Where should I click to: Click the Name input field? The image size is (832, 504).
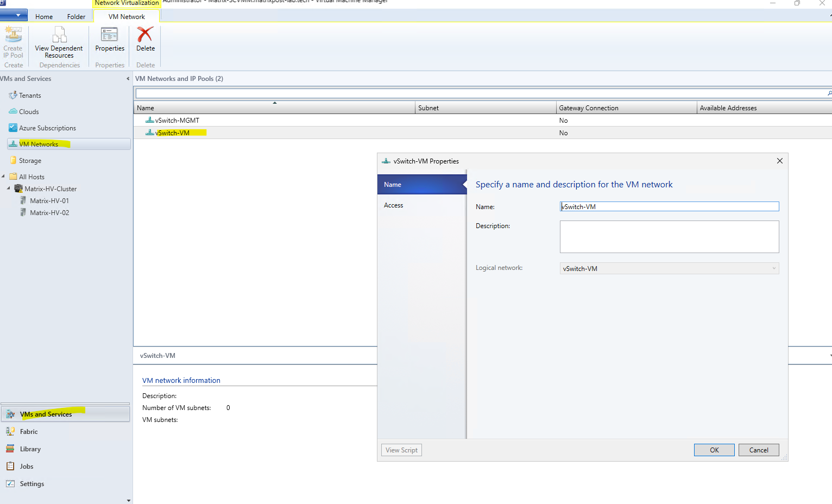pos(669,206)
